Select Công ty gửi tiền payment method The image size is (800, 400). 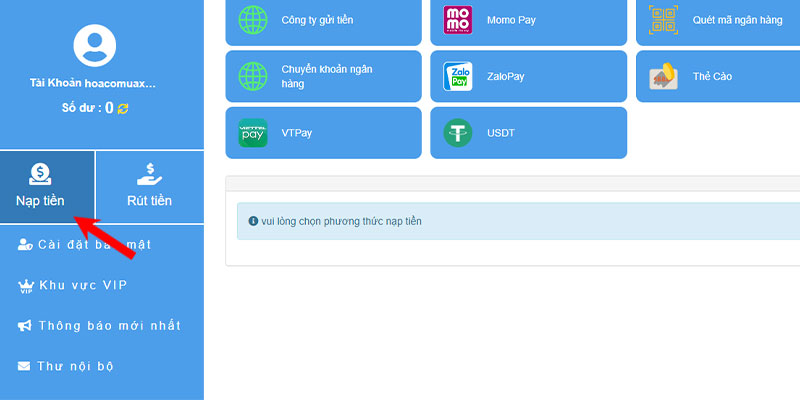(323, 20)
